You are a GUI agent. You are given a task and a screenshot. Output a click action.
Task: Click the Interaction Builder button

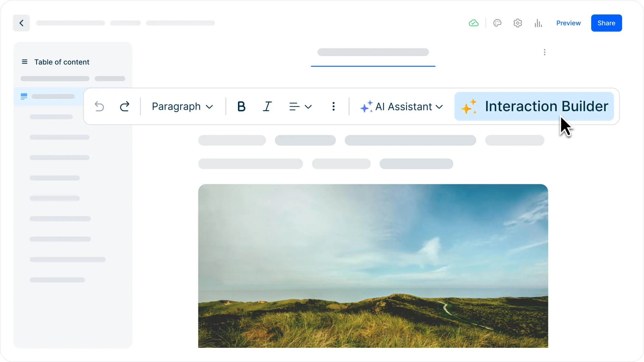pos(534,106)
